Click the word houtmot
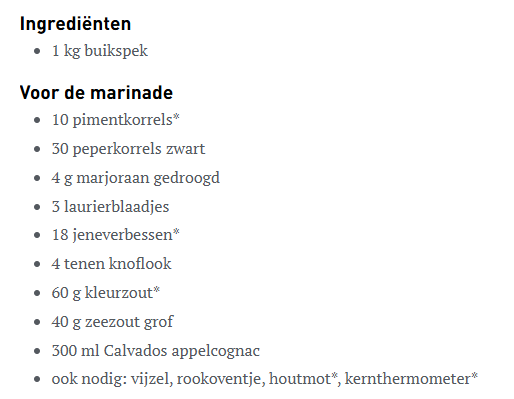 [300, 379]
